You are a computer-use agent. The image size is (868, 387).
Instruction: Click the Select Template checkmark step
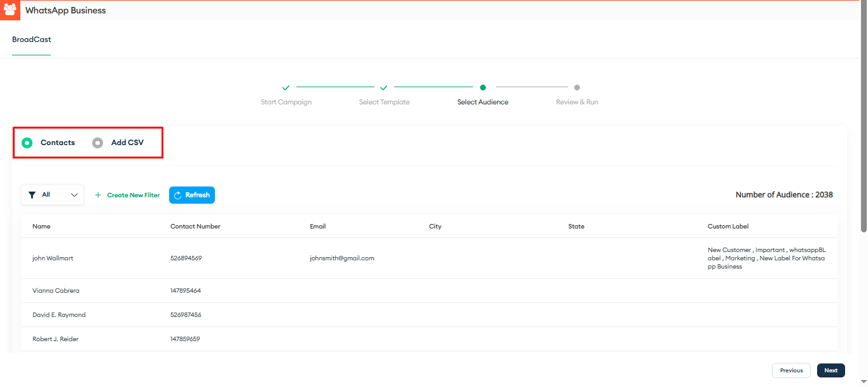point(384,87)
